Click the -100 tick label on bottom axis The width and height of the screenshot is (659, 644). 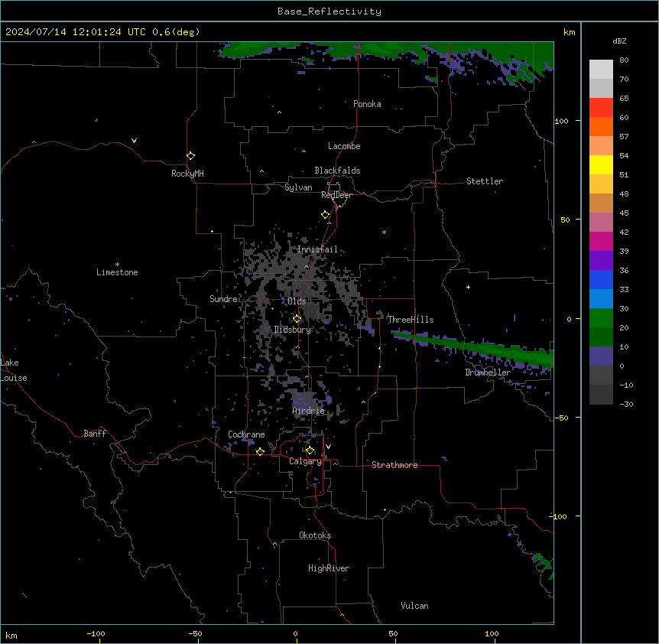pyautogui.click(x=96, y=633)
